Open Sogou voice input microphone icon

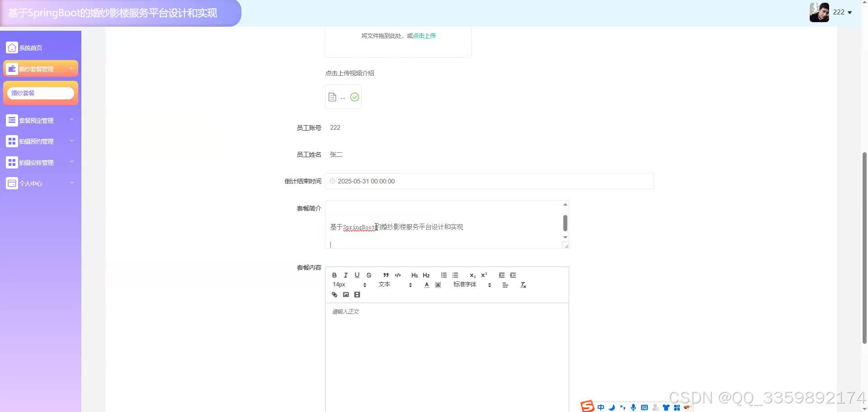tap(633, 407)
